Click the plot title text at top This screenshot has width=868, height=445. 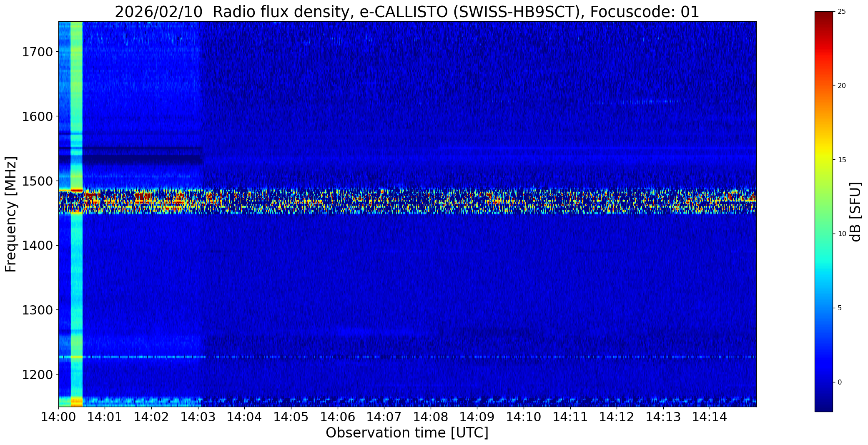pyautogui.click(x=407, y=12)
